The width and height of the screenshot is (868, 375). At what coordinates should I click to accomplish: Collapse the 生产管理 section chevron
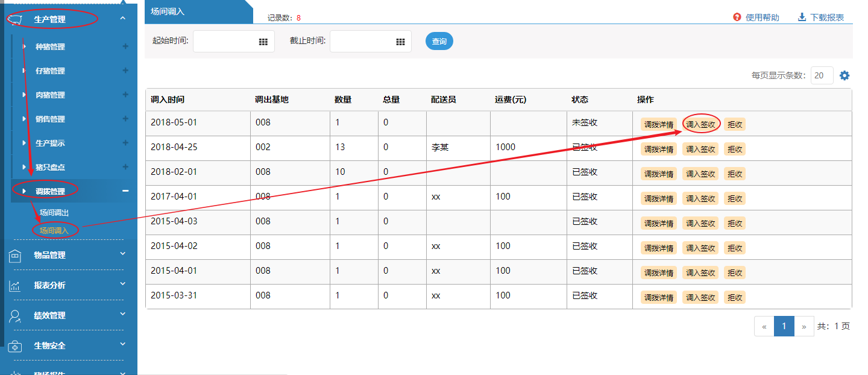(123, 19)
